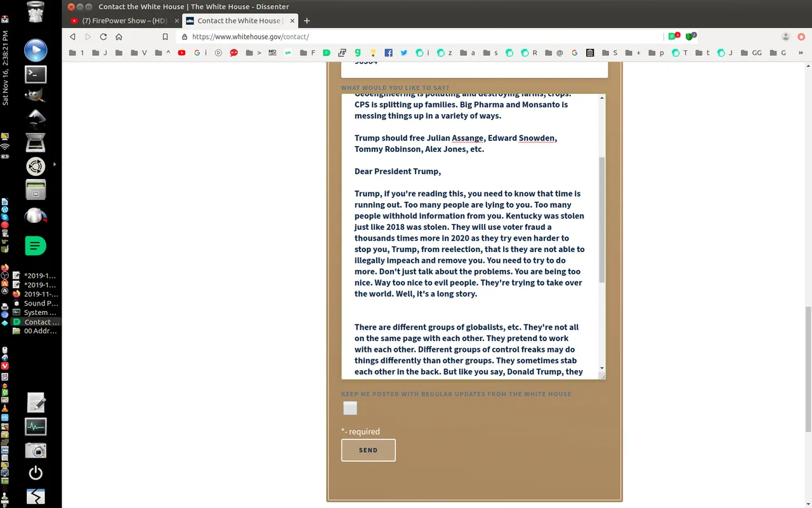
Task: Switch to 2019-11-... Firefox window
Action: 36,294
